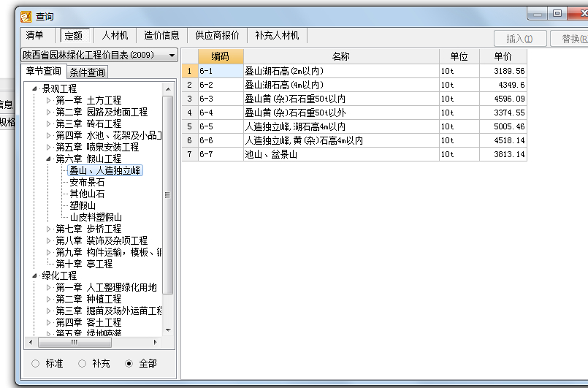Click the 查询 window title icon

point(26,17)
